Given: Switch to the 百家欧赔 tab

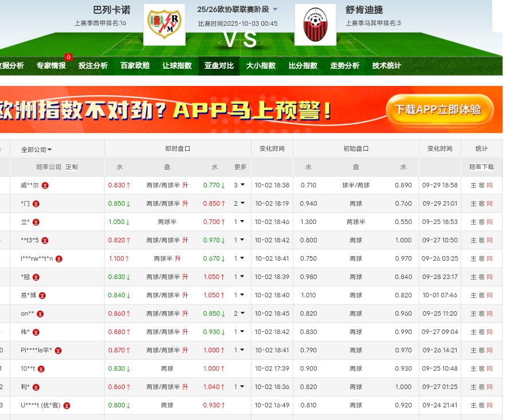Looking at the screenshot, I should pyautogui.click(x=135, y=66).
